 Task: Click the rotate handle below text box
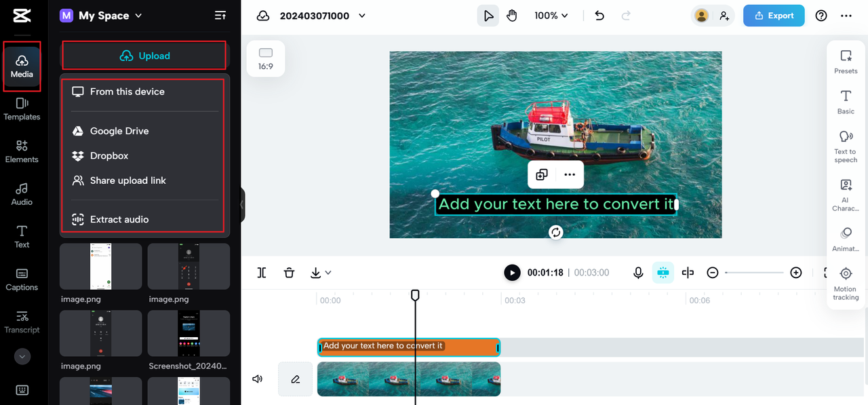tap(556, 232)
